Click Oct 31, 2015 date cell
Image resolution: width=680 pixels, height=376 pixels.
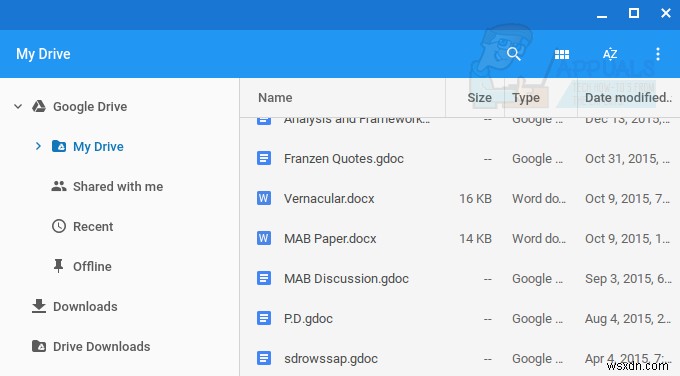click(x=627, y=159)
